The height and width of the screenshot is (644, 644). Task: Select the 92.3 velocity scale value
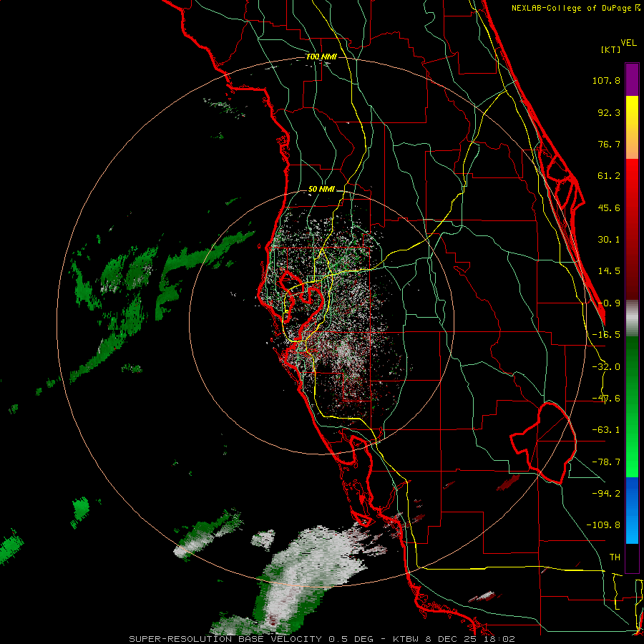click(609, 112)
